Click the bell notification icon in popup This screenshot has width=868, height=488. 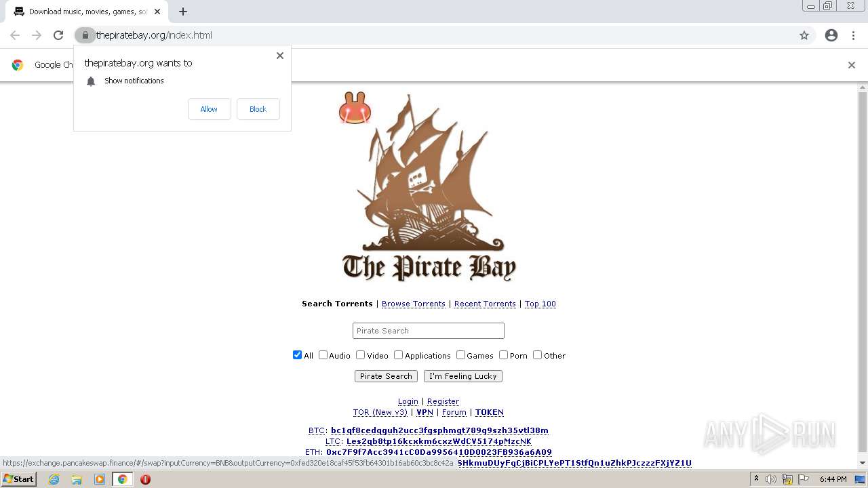click(91, 81)
